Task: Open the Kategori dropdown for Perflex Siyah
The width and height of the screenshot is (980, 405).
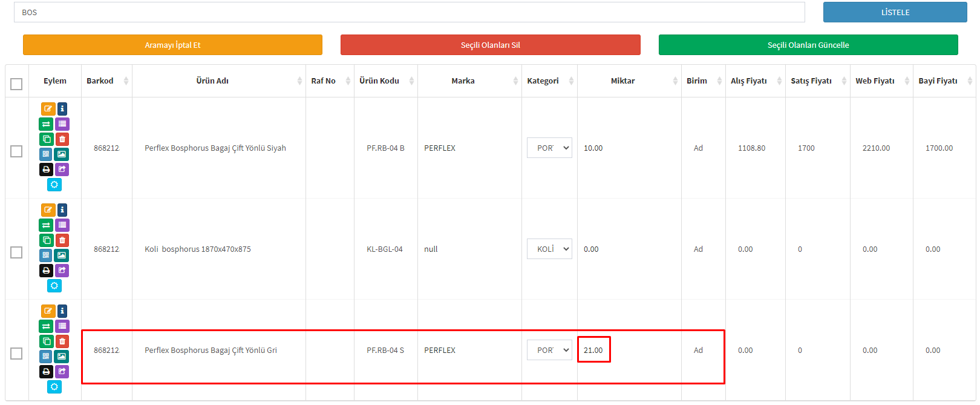Action: (x=549, y=148)
